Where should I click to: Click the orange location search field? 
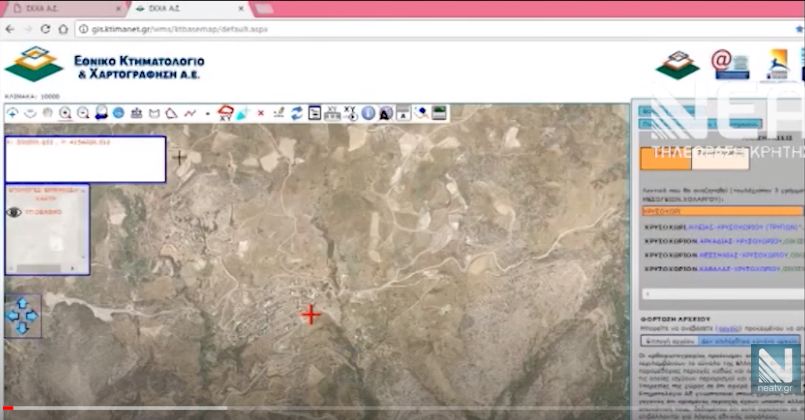click(722, 211)
